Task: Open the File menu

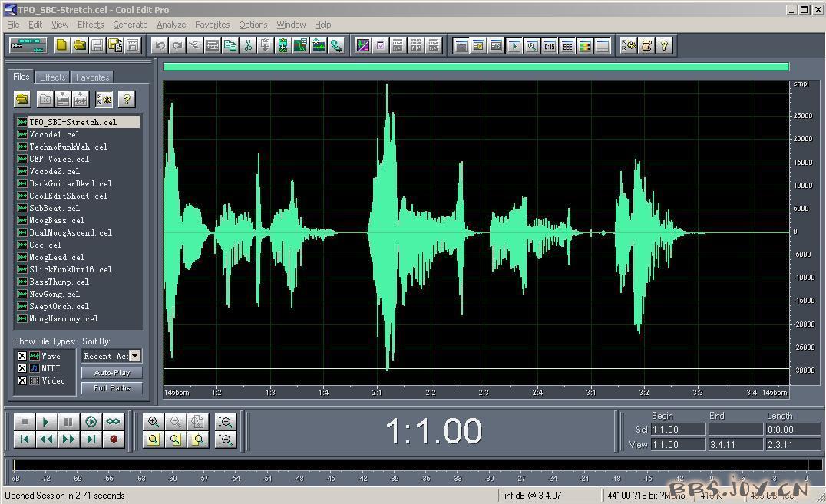Action: coord(13,25)
